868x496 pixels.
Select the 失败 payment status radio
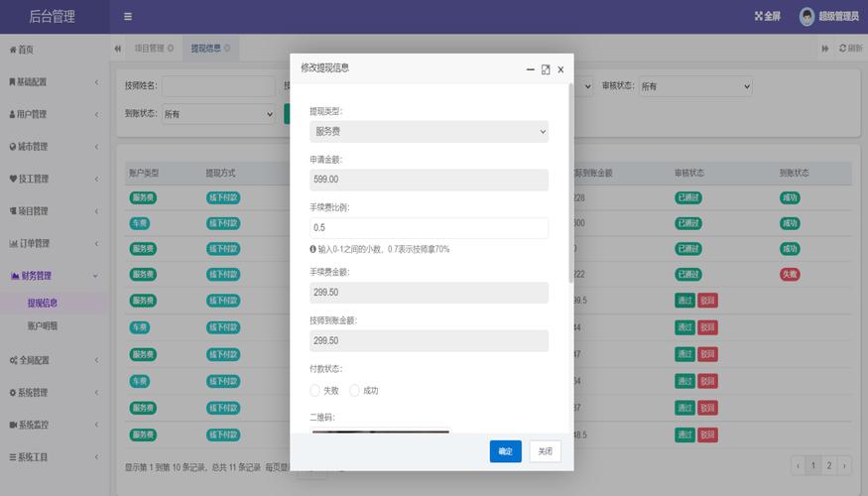(315, 391)
